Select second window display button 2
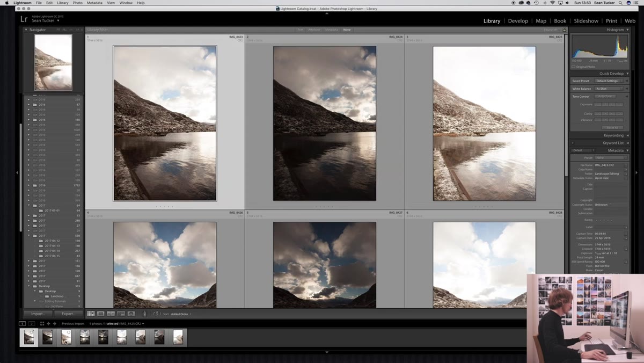Image resolution: width=644 pixels, height=363 pixels. pos(31,324)
